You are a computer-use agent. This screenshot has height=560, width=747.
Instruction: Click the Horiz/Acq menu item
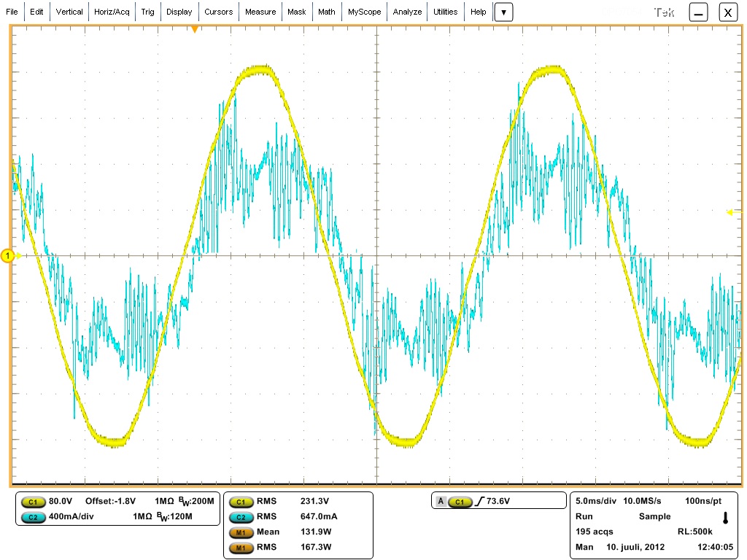coord(112,12)
